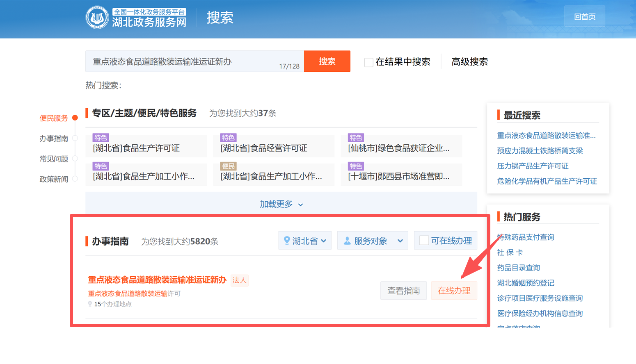Tick the 可在线办理 checkbox
Image resolution: width=636 pixels, height=364 pixels.
pyautogui.click(x=424, y=241)
